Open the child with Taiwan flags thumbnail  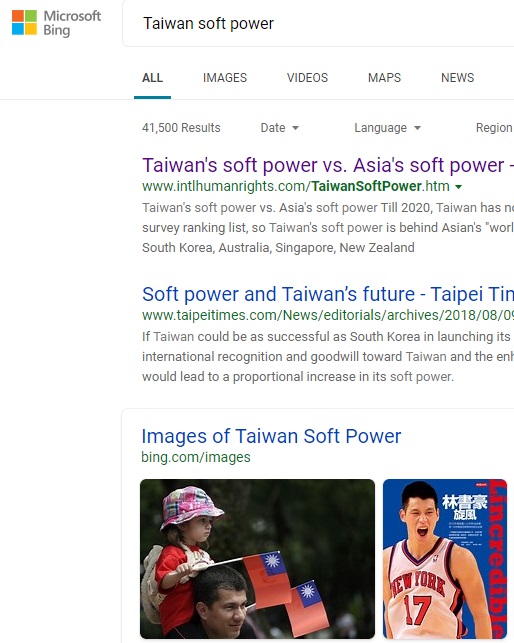click(x=257, y=559)
